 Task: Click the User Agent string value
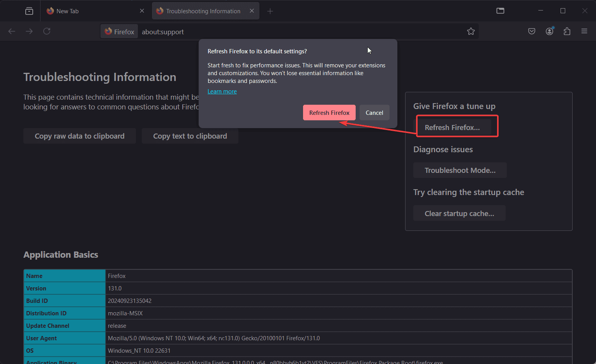tap(214, 338)
